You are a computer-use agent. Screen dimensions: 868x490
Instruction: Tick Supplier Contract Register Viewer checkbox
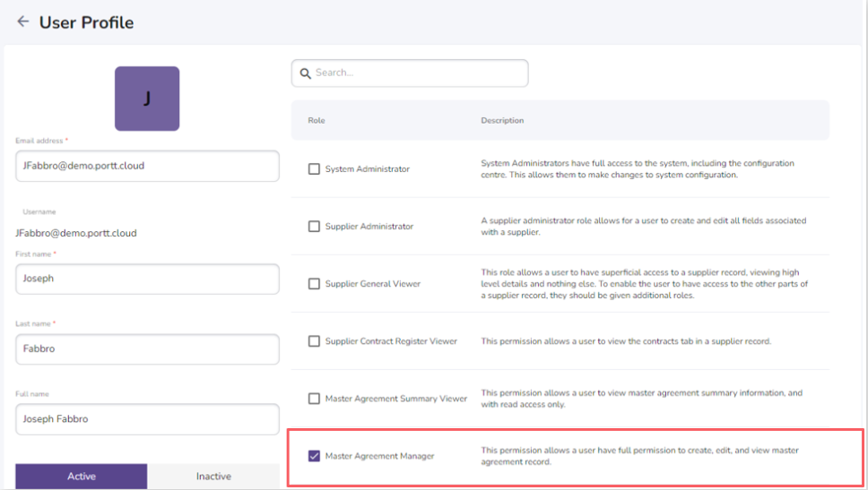pyautogui.click(x=314, y=341)
